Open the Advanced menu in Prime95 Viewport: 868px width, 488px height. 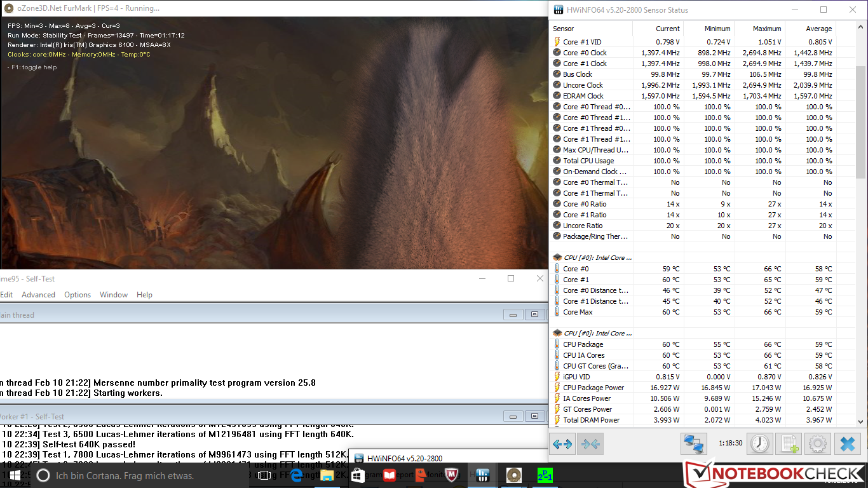click(x=38, y=295)
